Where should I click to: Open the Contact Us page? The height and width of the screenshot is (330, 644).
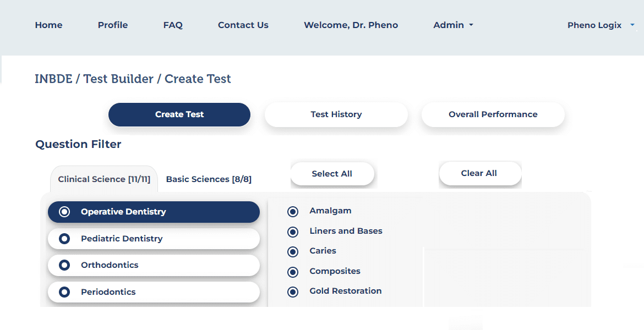click(243, 25)
